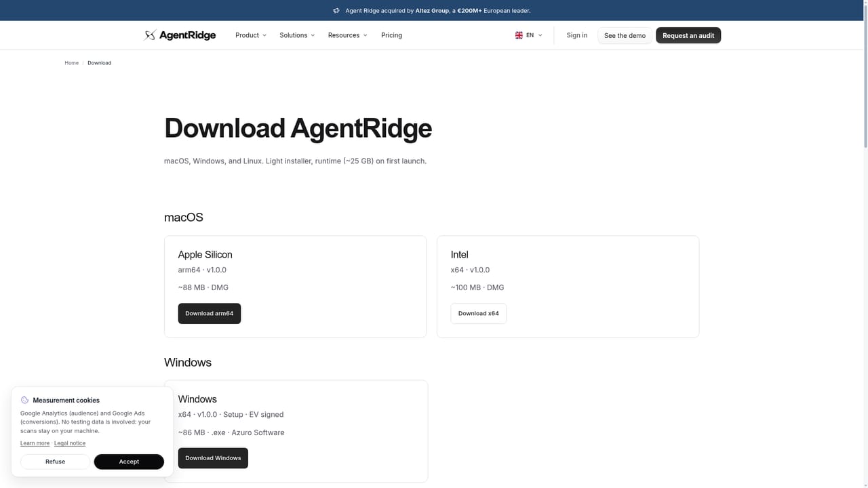Download the arm64 macOS build
The width and height of the screenshot is (868, 488).
(210, 313)
